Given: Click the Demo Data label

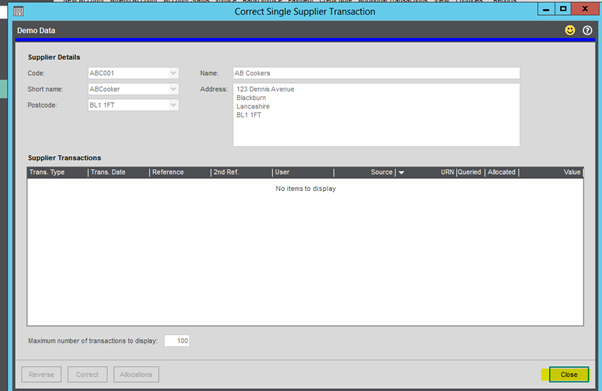Looking at the screenshot, I should tap(36, 30).
